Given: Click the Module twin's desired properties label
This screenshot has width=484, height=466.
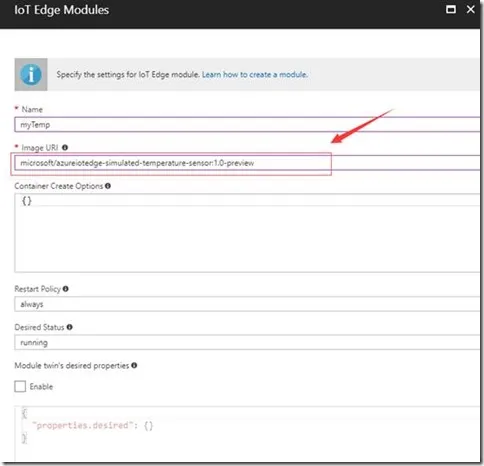Looking at the screenshot, I should [x=72, y=366].
